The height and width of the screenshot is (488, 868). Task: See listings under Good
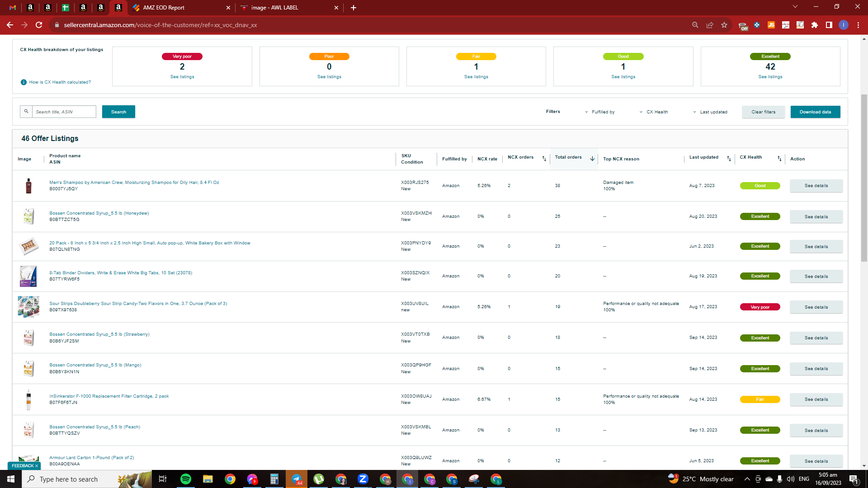coord(623,77)
